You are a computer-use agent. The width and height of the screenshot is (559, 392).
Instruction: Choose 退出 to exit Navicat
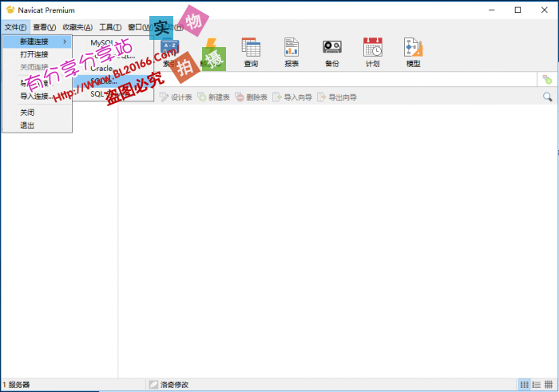pos(38,125)
